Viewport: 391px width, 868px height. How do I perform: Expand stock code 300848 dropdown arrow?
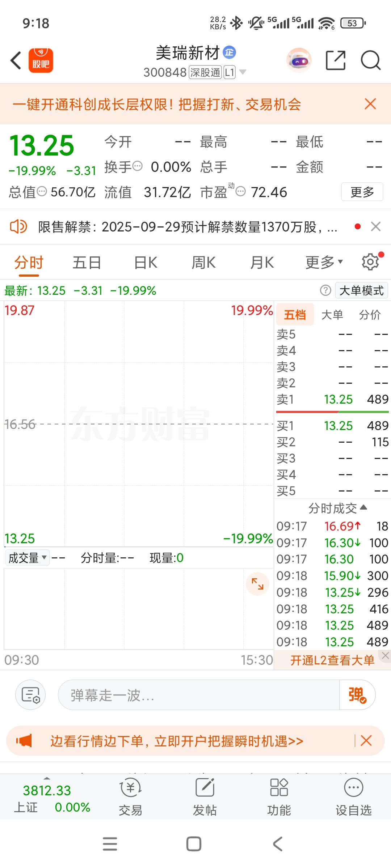point(243,72)
